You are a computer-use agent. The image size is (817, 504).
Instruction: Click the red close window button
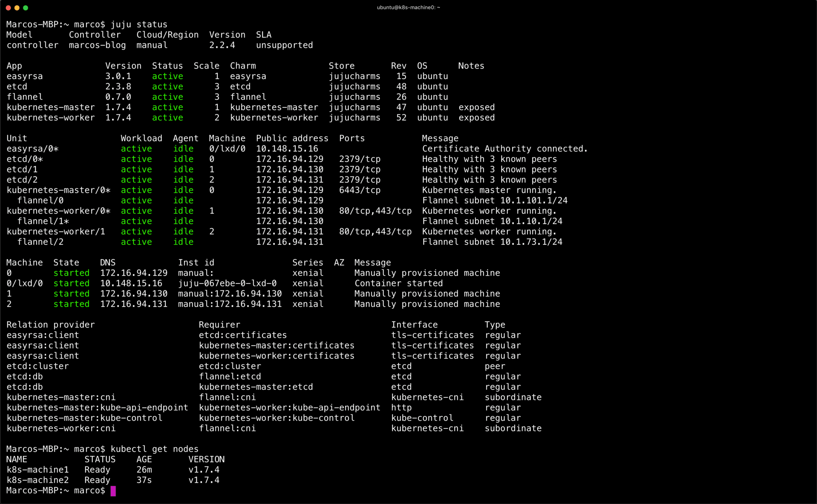pyautogui.click(x=8, y=8)
